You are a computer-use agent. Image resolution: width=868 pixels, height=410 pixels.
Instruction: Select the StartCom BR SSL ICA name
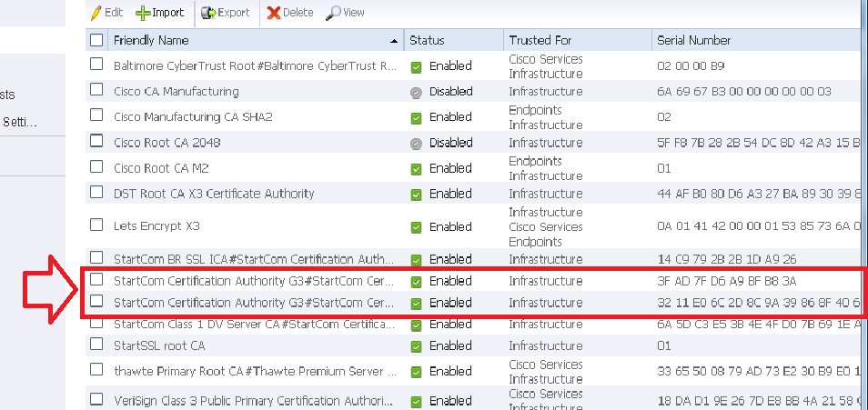(x=254, y=259)
